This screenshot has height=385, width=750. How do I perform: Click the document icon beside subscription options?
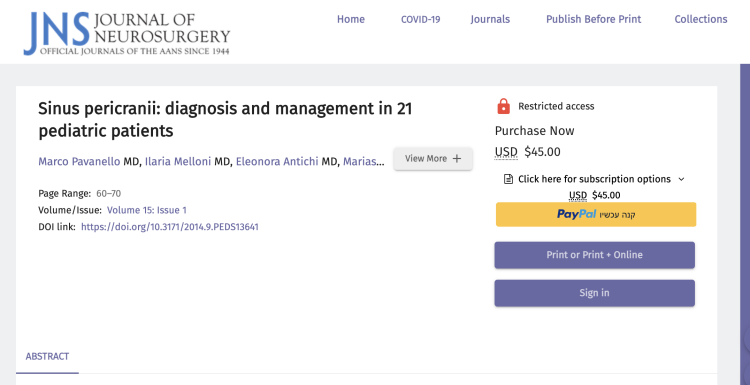(508, 179)
